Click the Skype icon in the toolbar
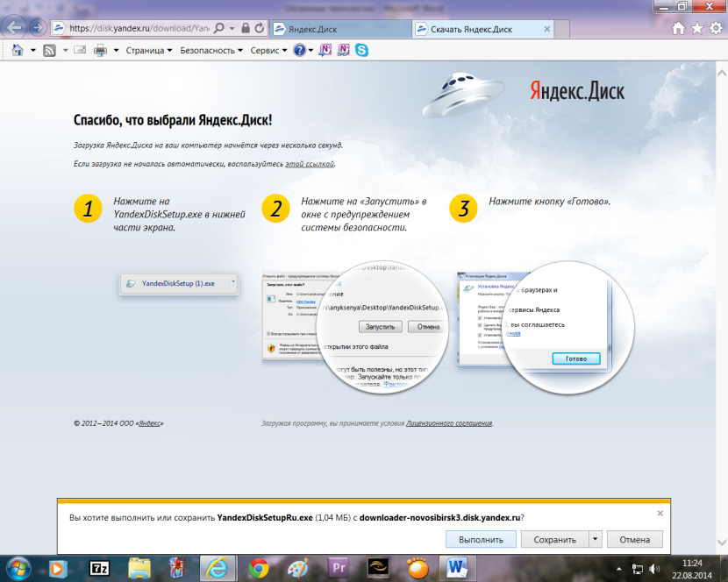This screenshot has width=728, height=582. 360,50
